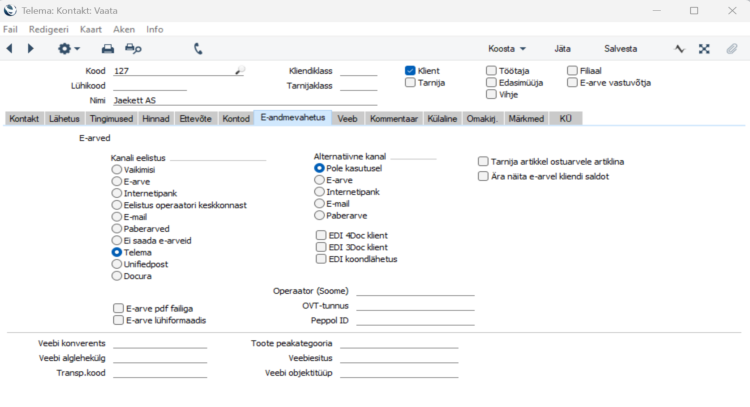Open the Kaart menu
The image size is (750, 407).
[91, 29]
